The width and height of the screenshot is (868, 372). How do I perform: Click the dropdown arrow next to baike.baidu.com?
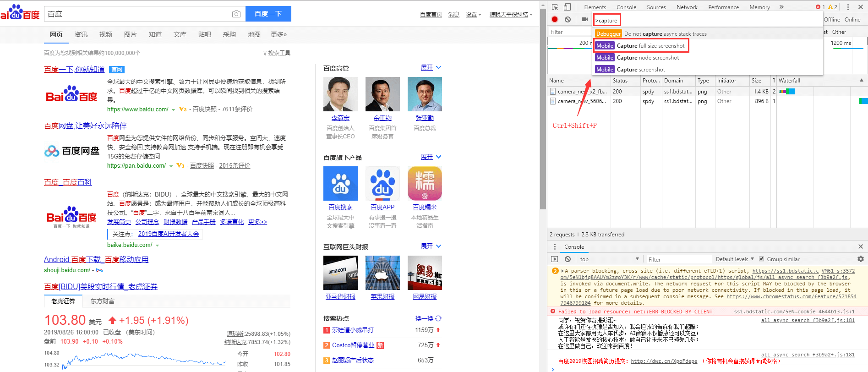tap(157, 246)
